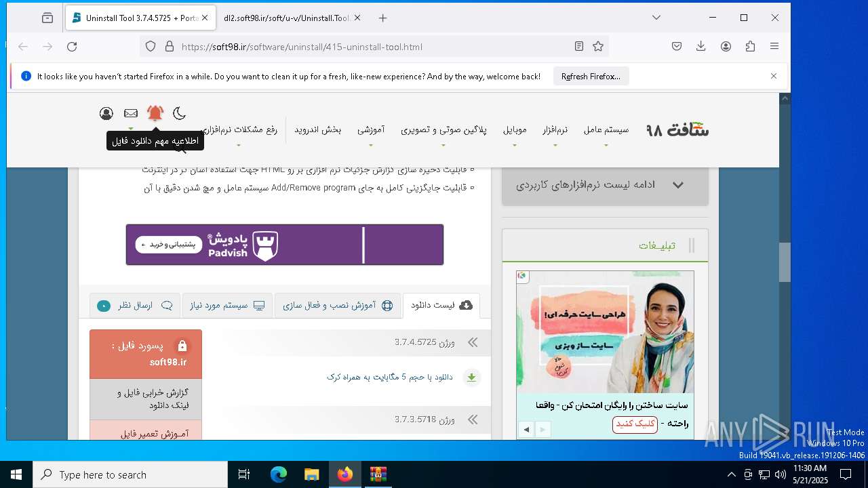Click the address bar URL
Image resolution: width=868 pixels, height=488 pixels.
[302, 47]
